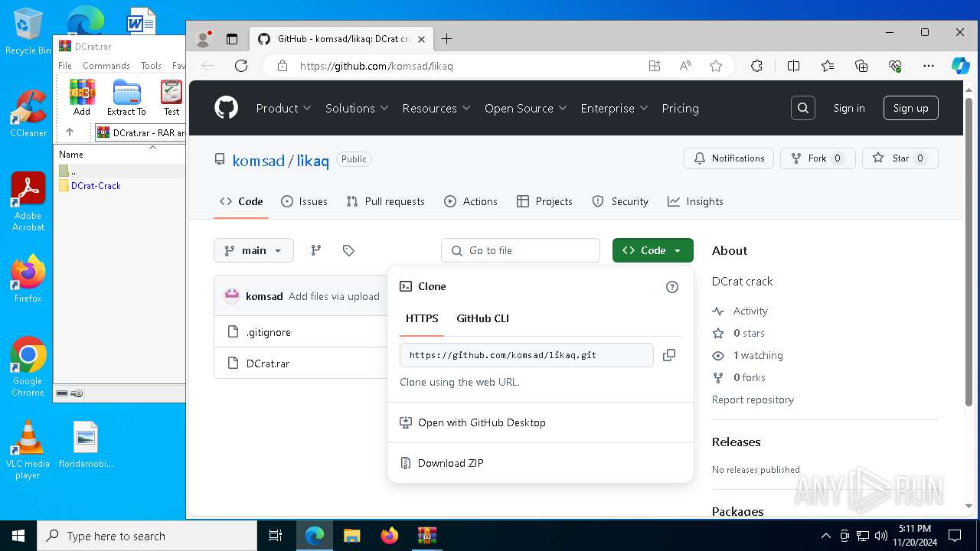Open Actions repository tab
Image resolution: width=980 pixels, height=551 pixels.
tap(471, 201)
